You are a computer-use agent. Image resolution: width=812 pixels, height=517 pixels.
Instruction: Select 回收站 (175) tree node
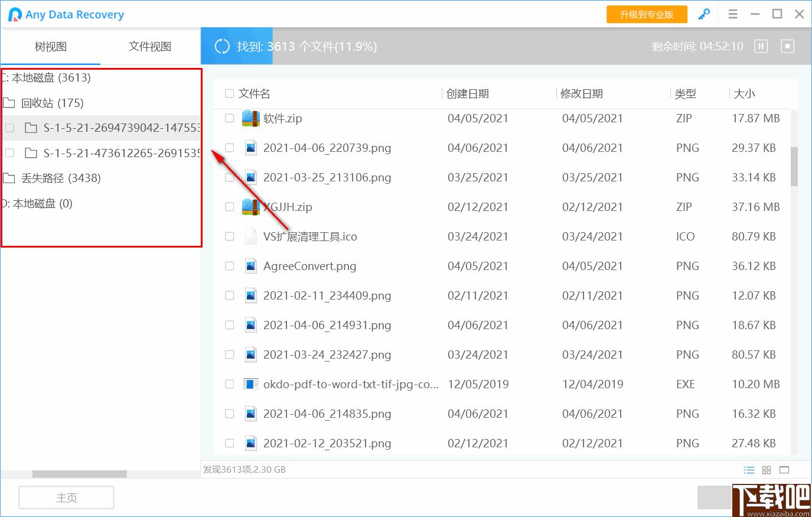click(53, 103)
